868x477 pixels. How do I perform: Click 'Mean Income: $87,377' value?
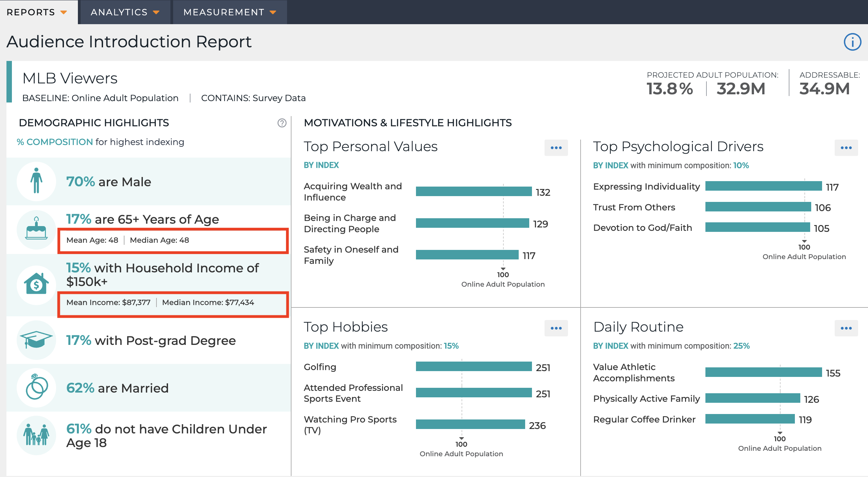[x=108, y=302]
